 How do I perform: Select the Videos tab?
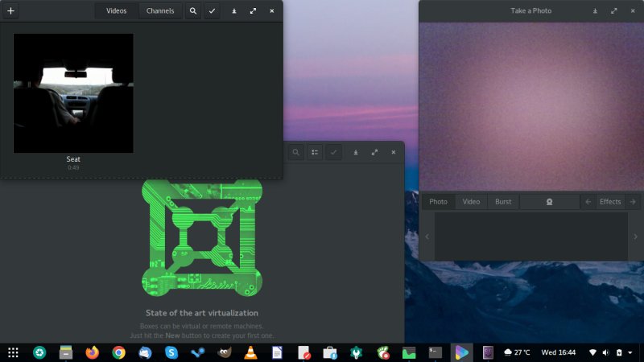click(x=117, y=11)
